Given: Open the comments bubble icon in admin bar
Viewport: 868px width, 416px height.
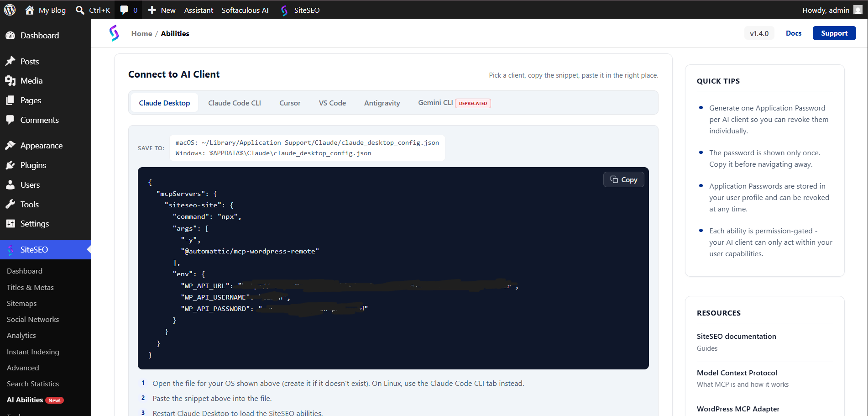Looking at the screenshot, I should pyautogui.click(x=124, y=10).
